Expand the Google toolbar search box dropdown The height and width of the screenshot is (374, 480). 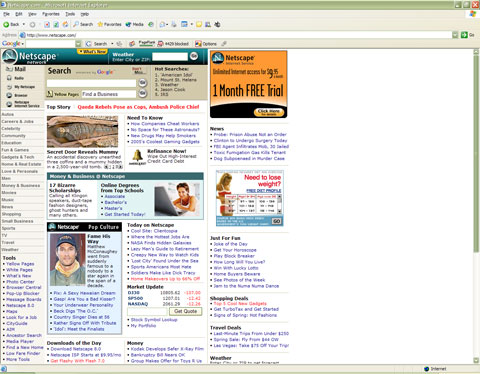tap(78, 44)
